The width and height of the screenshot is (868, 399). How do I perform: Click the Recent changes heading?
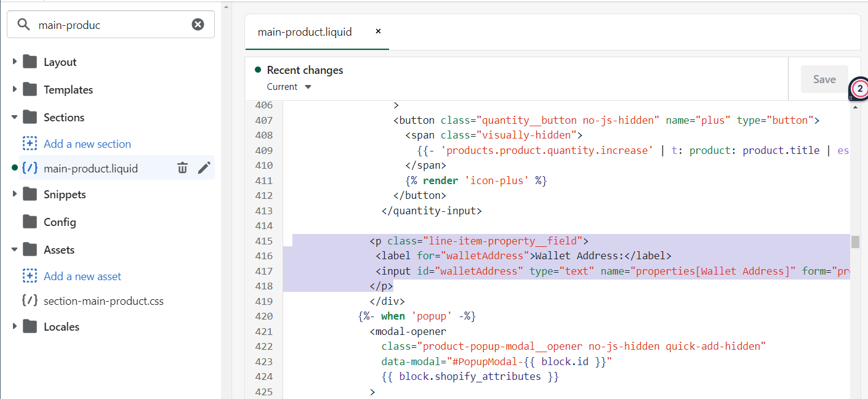[305, 70]
